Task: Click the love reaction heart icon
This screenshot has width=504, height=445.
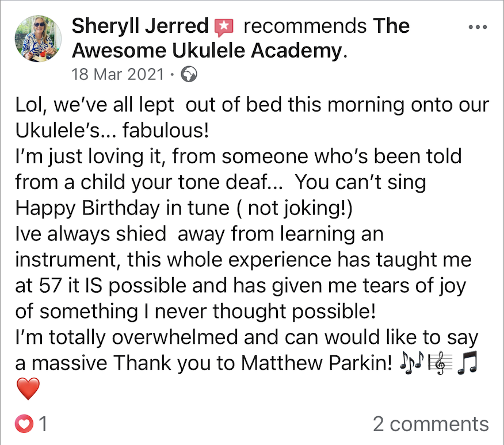Action: pos(24,424)
